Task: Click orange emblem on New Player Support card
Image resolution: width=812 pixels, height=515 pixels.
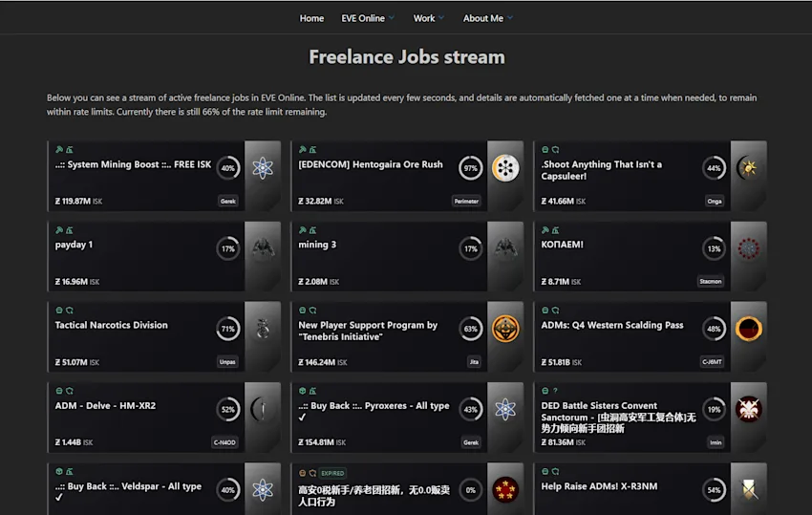Action: (x=505, y=329)
